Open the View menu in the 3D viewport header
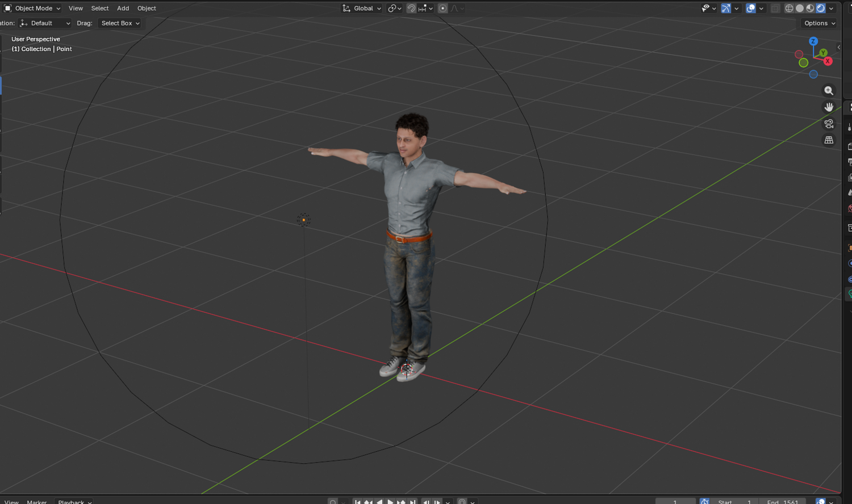The height and width of the screenshot is (504, 852). (76, 9)
